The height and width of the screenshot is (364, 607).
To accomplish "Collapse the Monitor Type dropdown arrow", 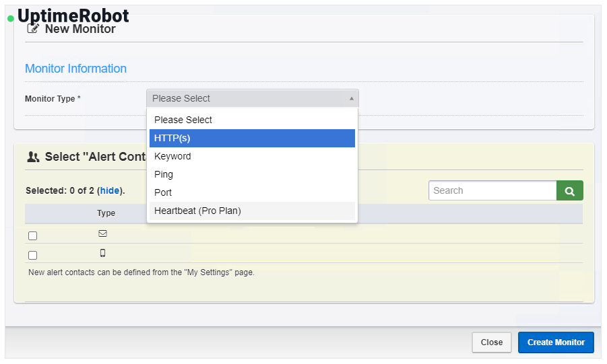I will [x=351, y=98].
